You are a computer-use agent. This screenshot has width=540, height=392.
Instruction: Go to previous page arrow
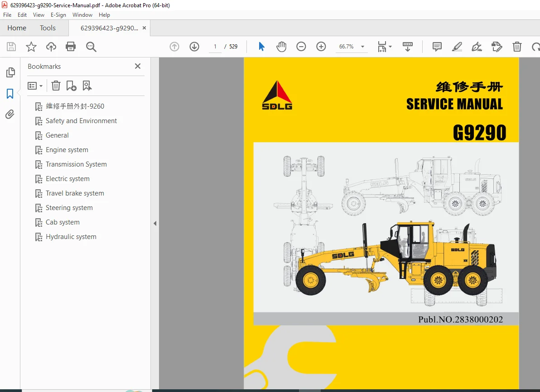pyautogui.click(x=174, y=47)
